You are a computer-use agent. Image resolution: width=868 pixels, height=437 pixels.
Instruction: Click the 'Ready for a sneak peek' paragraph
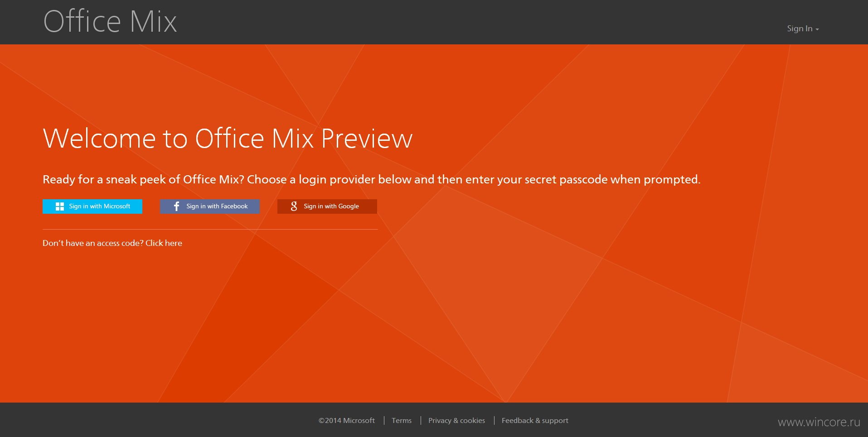pyautogui.click(x=372, y=180)
